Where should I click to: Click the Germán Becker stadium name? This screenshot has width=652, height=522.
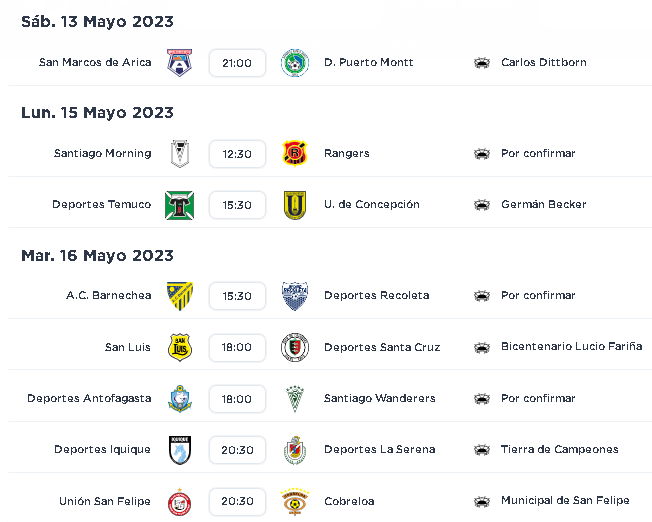pos(543,204)
